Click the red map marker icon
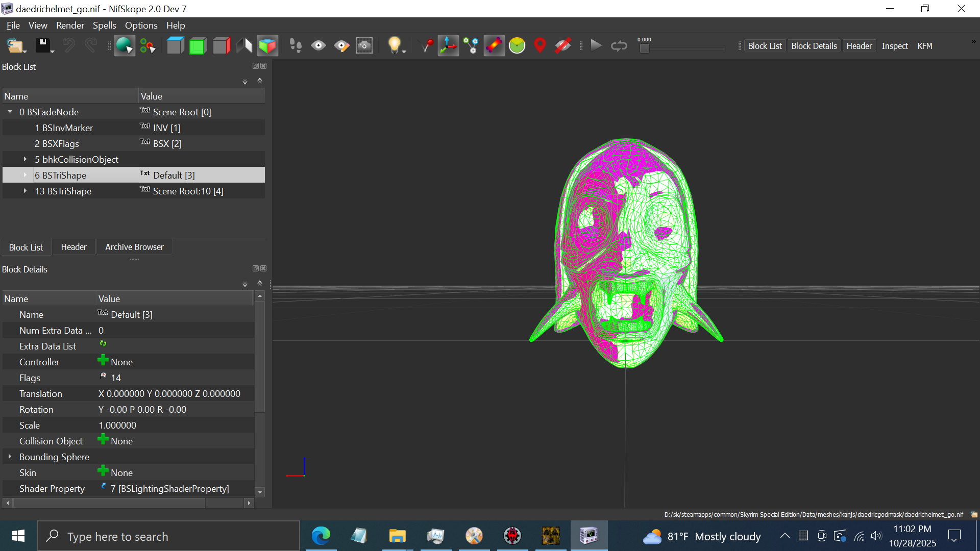The image size is (980, 551). [x=540, y=46]
